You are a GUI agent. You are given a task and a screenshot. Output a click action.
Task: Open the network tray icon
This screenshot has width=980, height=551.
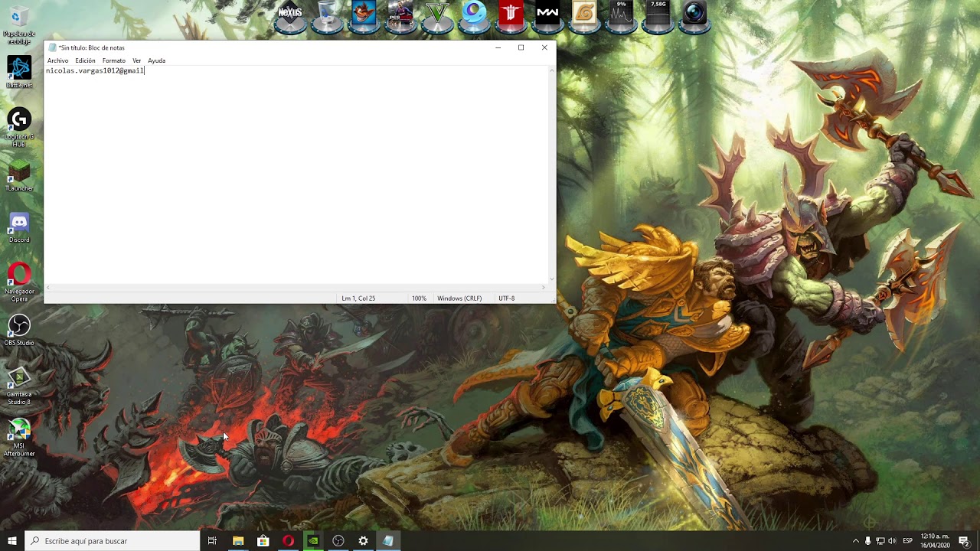click(880, 541)
